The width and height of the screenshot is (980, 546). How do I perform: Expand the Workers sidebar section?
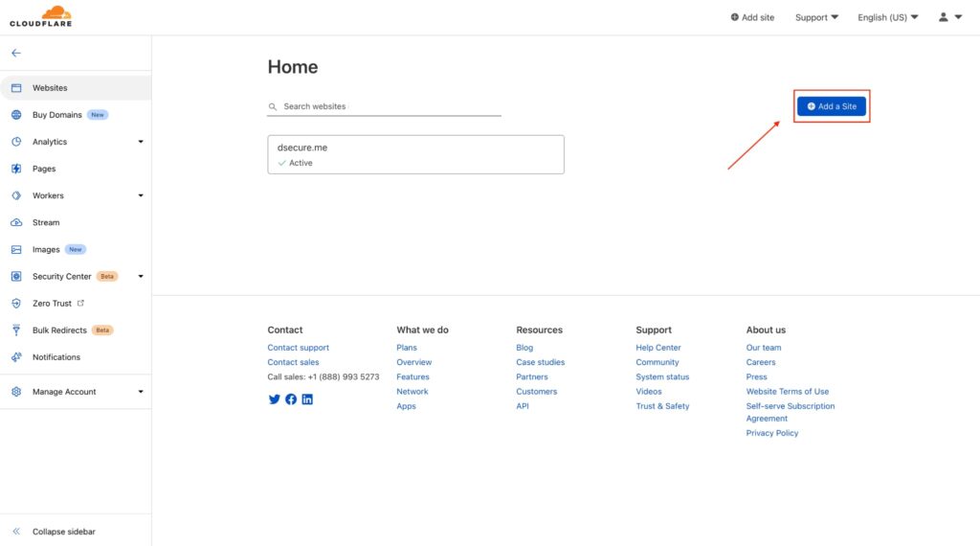pos(141,195)
